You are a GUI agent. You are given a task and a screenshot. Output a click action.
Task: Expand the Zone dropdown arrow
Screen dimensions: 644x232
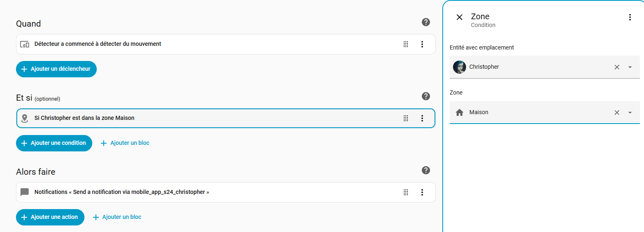tap(630, 113)
